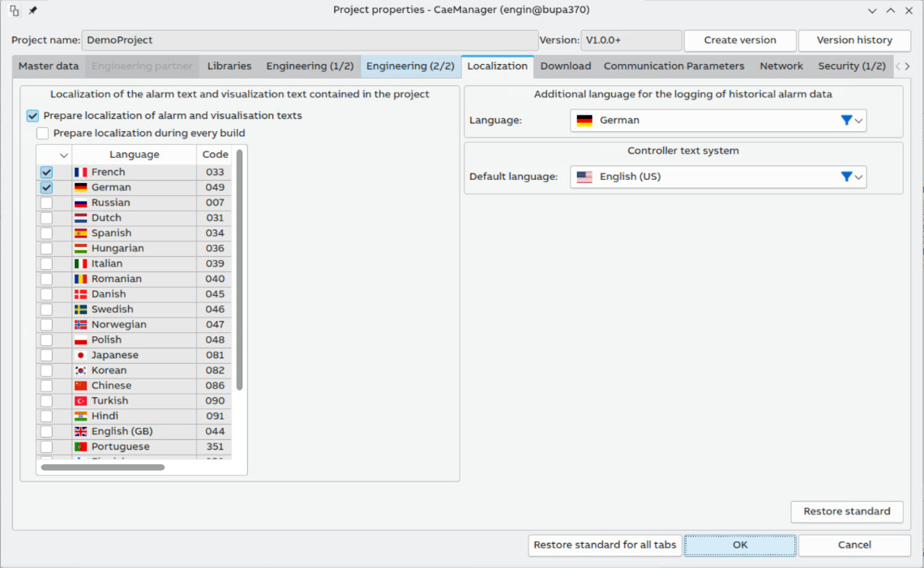
Task: Click the blue filter icon for Default language
Action: point(846,177)
